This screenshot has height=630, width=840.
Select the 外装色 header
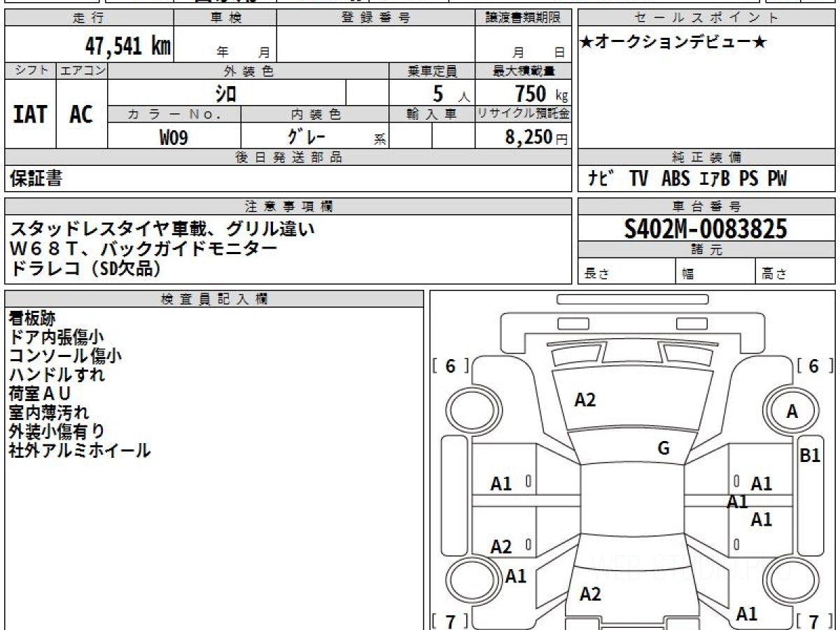[x=248, y=71]
